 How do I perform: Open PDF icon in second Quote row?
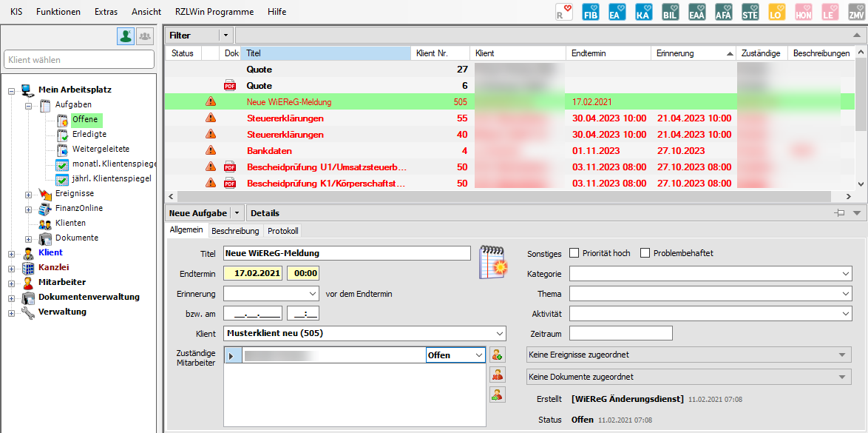click(230, 86)
